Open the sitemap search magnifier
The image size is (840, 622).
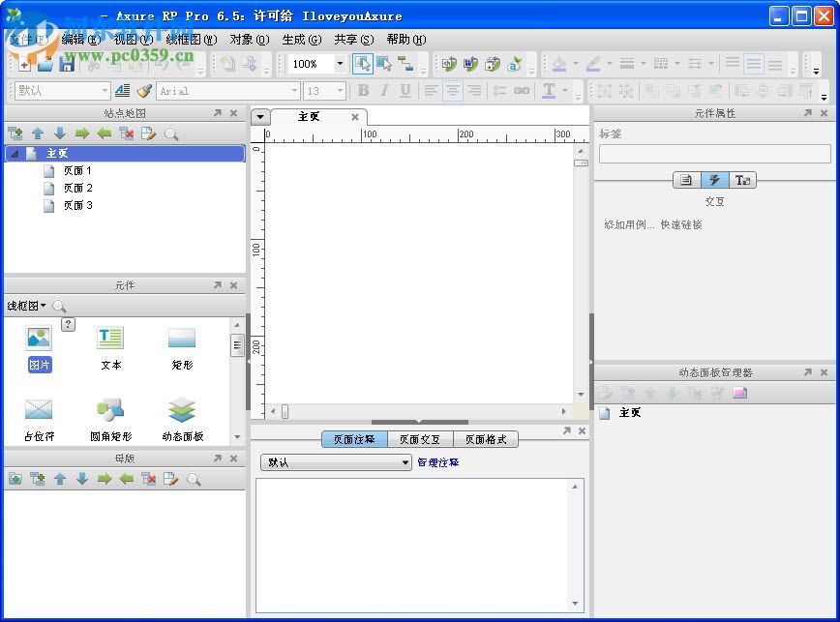point(171,133)
